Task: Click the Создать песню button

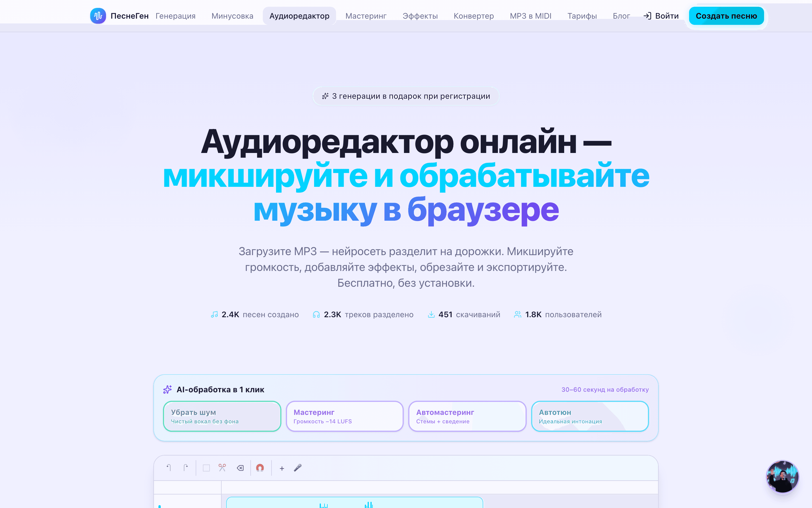Action: (x=726, y=16)
